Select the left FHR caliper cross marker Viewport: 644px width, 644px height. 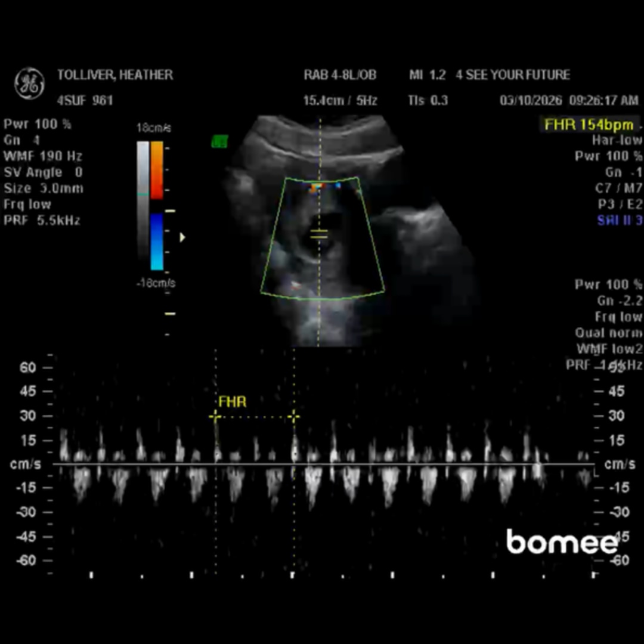coord(215,417)
